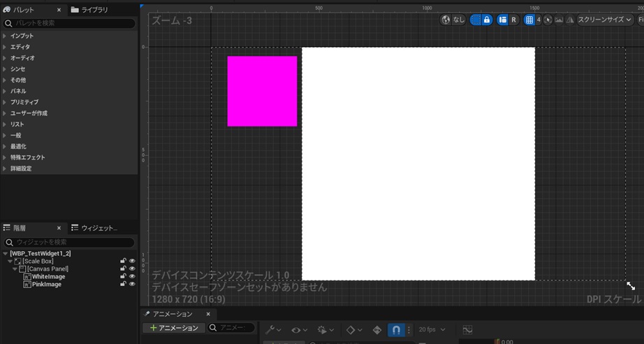The image size is (644, 344).
Task: Focus the animation search field
Action: [231, 328]
